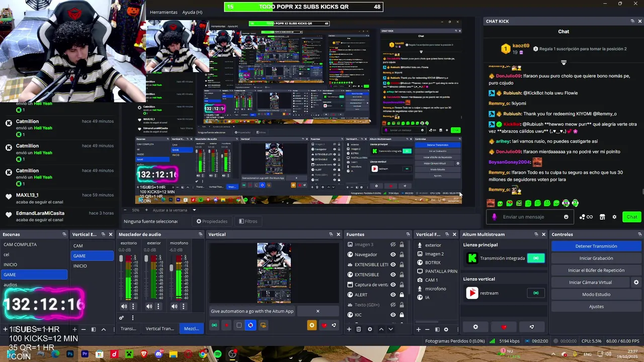Remove source in Vertical Fuentes panel
The image size is (644, 362).
[427, 329]
